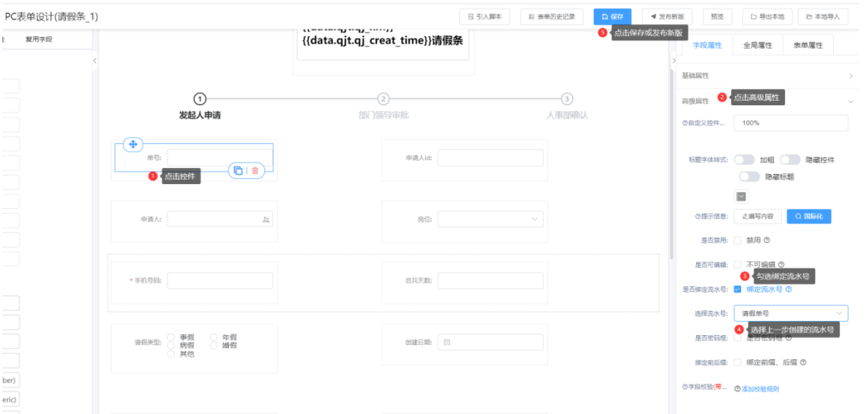Click the 发布新版 button
Screen dimensions: 868x414
click(x=667, y=16)
